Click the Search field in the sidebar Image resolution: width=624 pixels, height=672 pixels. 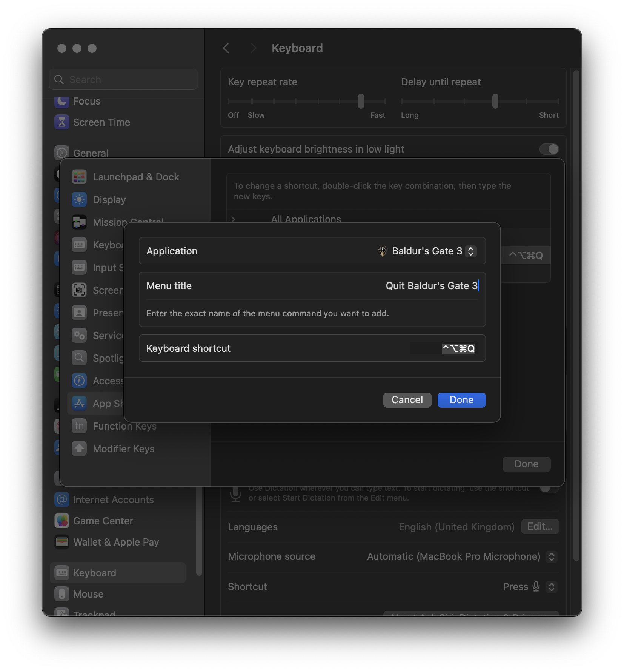(x=123, y=79)
